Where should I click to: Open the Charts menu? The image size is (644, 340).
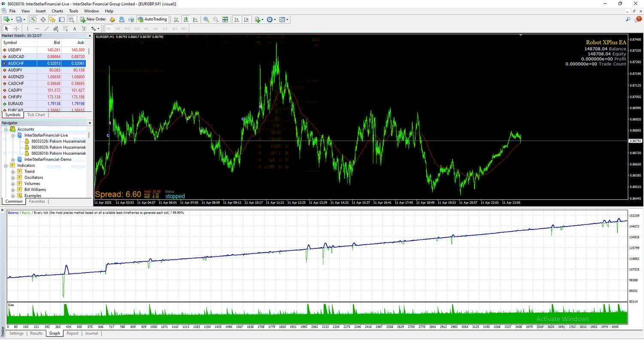[57, 11]
